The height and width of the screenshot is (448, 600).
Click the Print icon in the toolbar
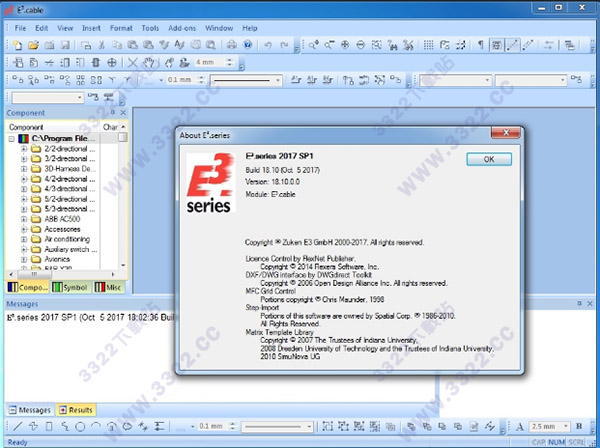(232, 45)
